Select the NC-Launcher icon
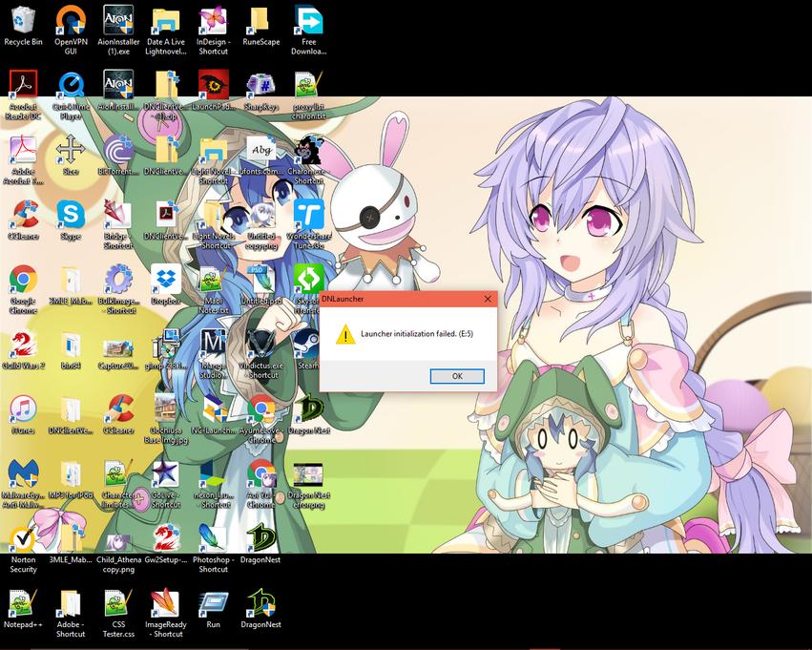Image resolution: width=812 pixels, height=650 pixels. point(213,409)
